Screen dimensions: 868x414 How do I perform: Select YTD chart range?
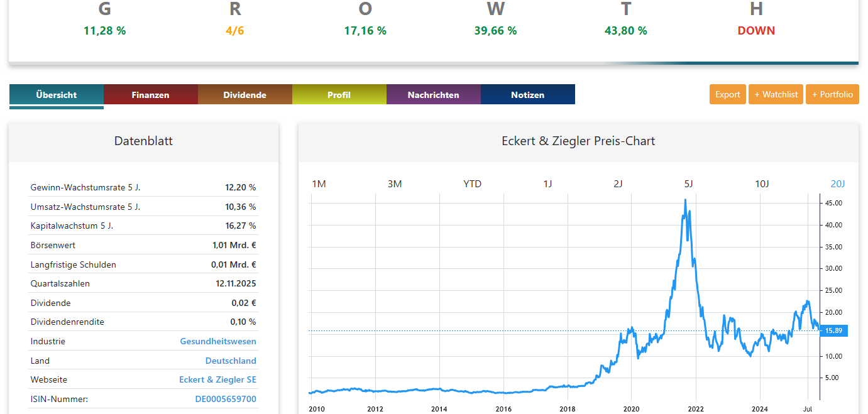click(472, 184)
